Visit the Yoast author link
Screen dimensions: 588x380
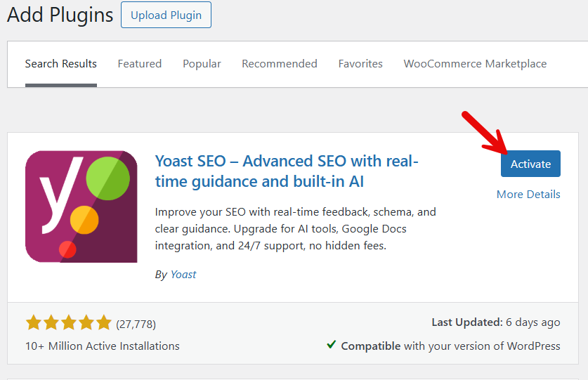coord(183,275)
